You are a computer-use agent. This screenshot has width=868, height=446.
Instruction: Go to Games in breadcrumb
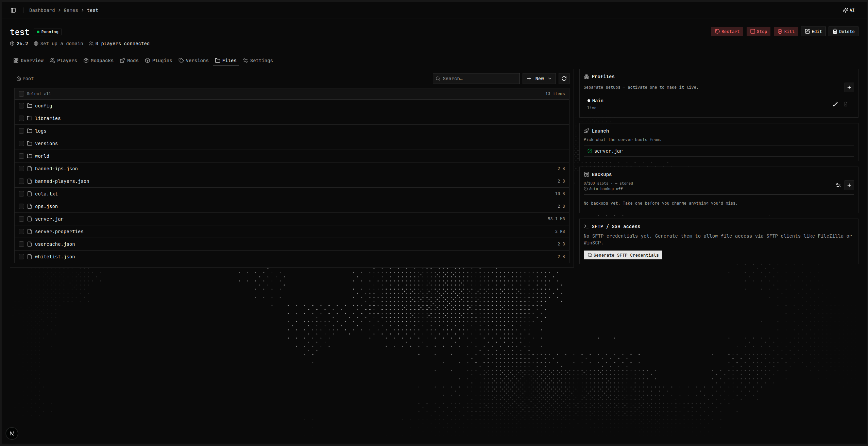(71, 10)
